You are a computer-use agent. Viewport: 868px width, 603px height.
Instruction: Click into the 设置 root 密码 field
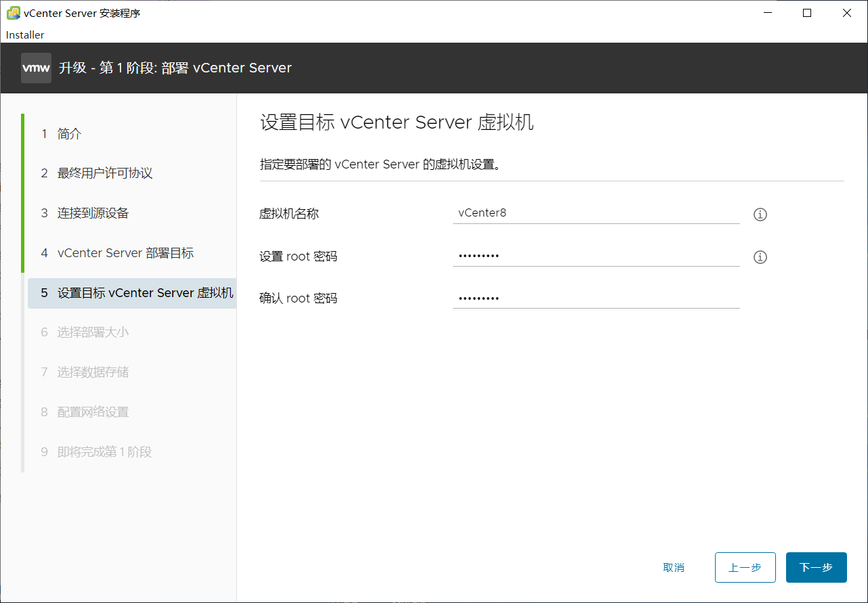(x=596, y=256)
